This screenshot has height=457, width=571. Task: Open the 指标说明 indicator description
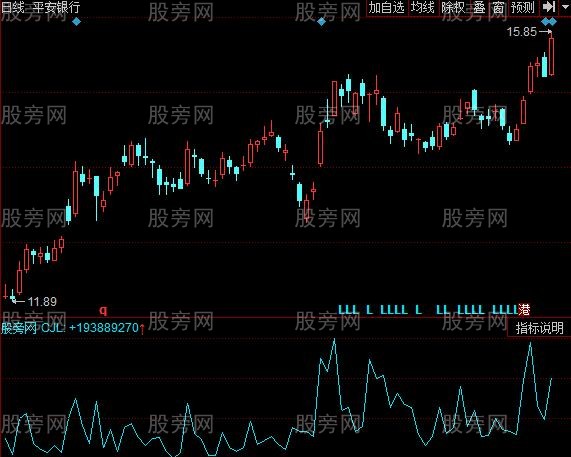click(539, 328)
